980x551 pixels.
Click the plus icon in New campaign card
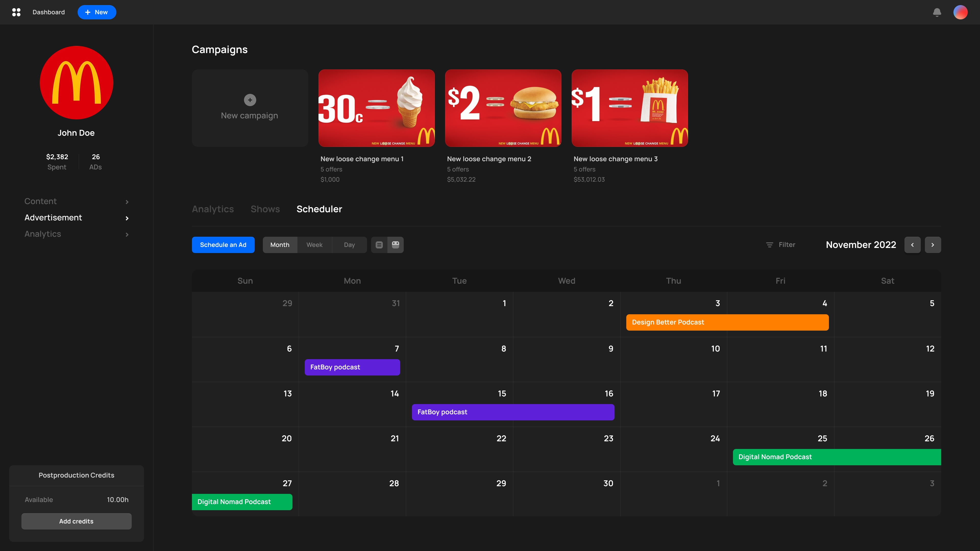click(250, 100)
